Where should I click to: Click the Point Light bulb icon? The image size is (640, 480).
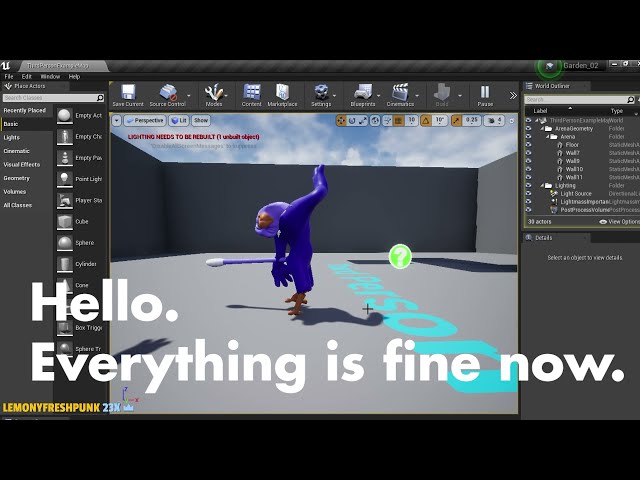(x=64, y=179)
